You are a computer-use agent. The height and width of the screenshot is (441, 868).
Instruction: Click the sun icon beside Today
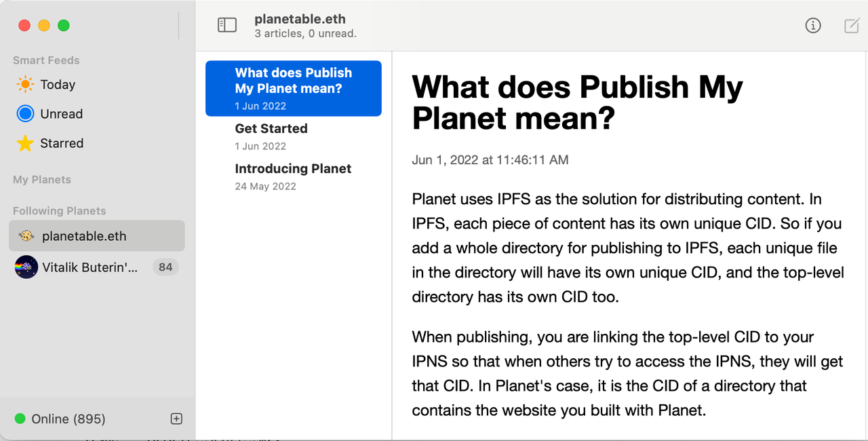(x=25, y=85)
